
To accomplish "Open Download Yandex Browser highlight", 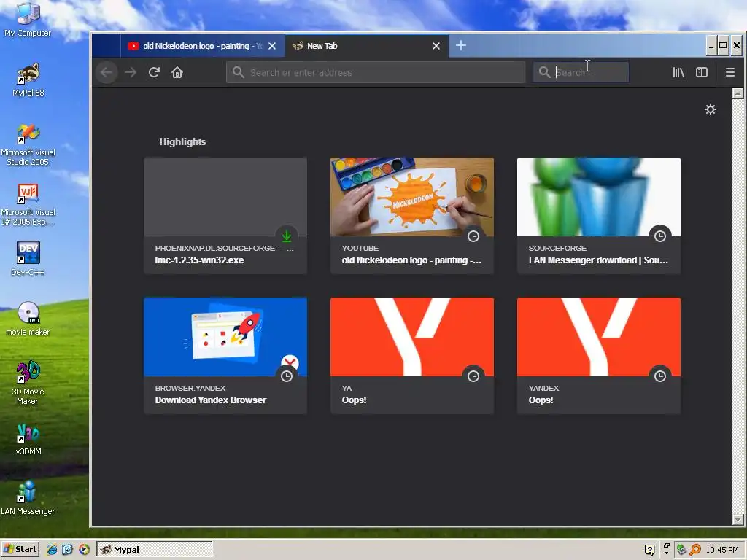I will (225, 356).
